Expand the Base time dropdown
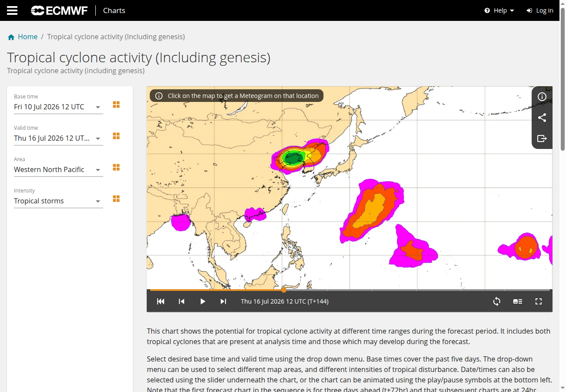Image resolution: width=566 pixels, height=392 pixels. click(x=58, y=107)
